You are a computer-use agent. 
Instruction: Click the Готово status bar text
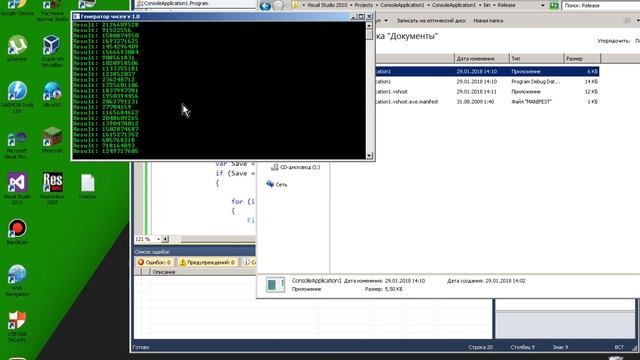coord(141,347)
